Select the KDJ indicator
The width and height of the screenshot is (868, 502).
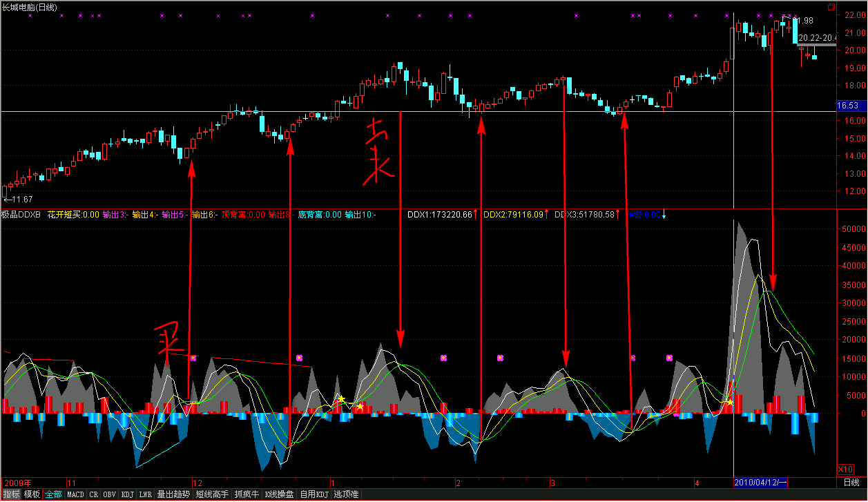click(x=128, y=494)
